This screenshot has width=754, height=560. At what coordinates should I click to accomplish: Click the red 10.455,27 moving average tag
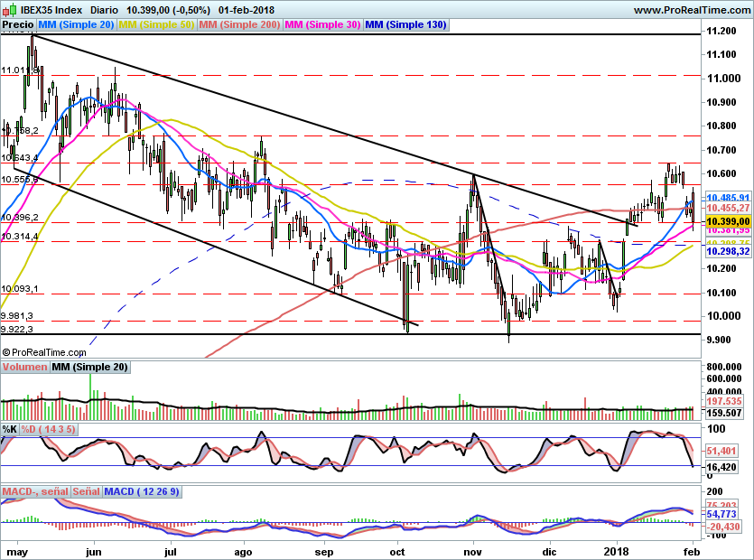(727, 209)
